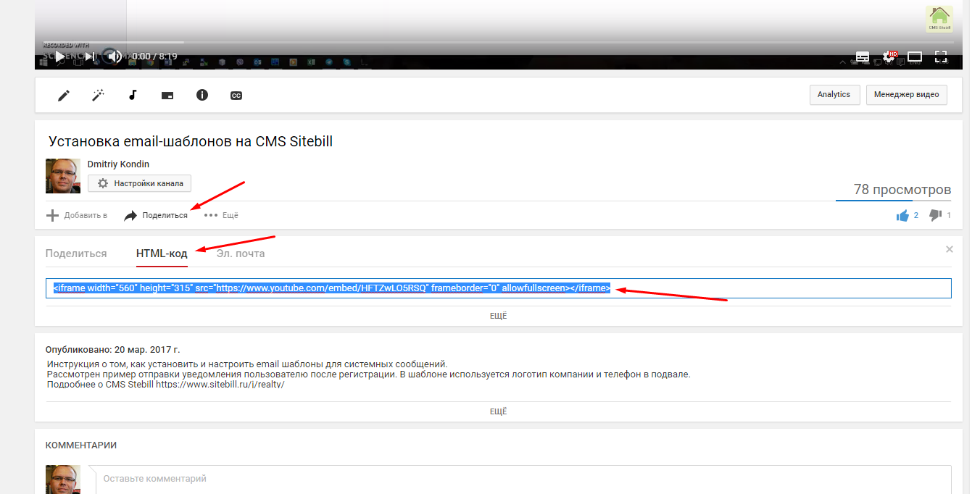
Task: Click Добавить в button
Action: point(77,215)
